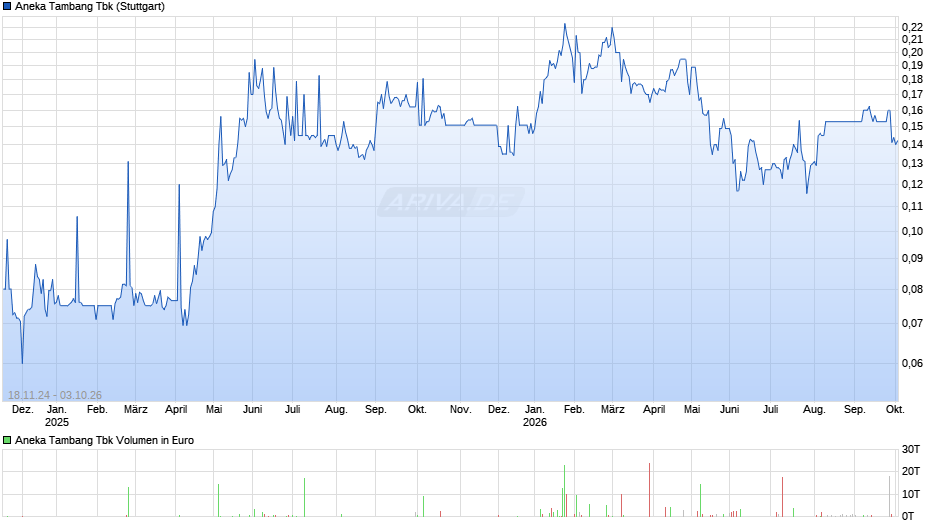The image size is (940, 526).
Task: Click the price axis label 0,07
Action: click(912, 324)
